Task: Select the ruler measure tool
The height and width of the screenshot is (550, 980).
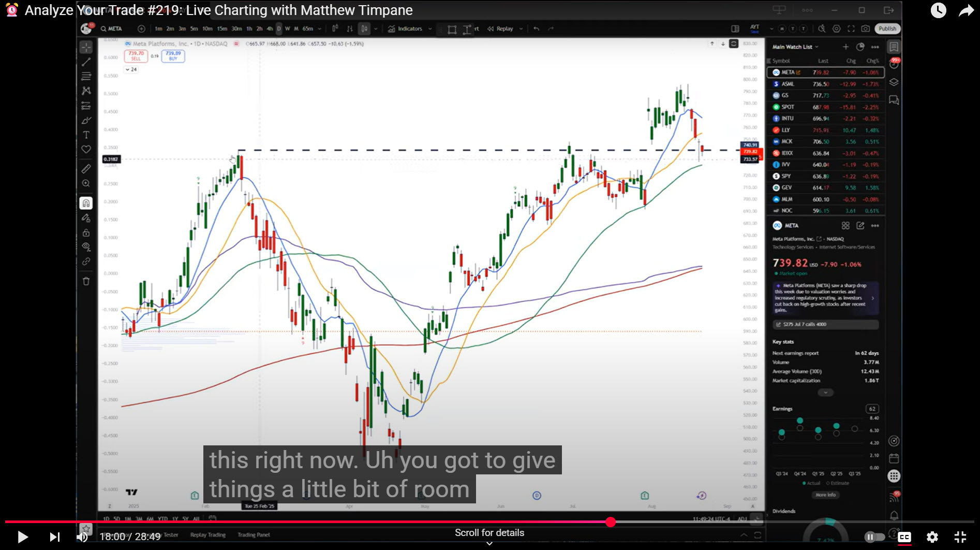Action: click(86, 169)
